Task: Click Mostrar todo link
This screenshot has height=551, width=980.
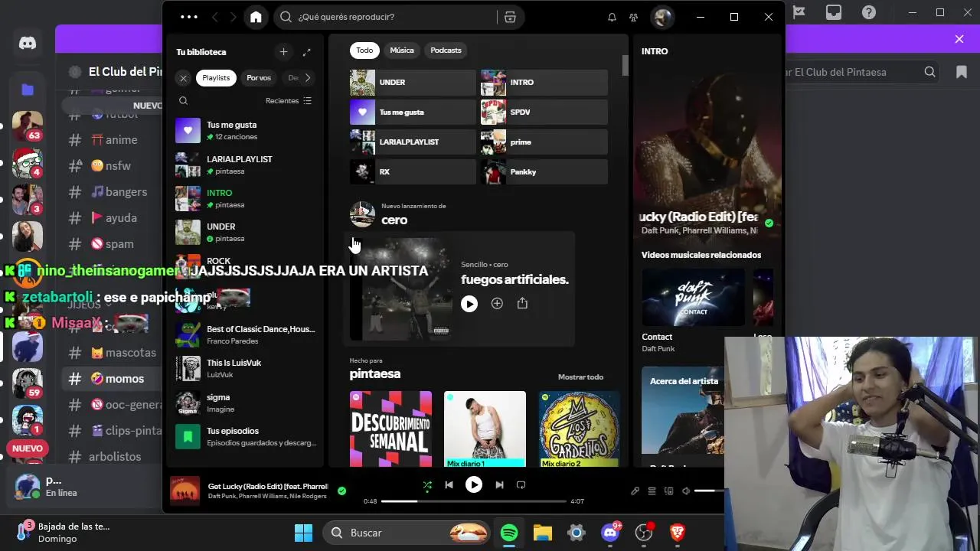Action: [580, 377]
